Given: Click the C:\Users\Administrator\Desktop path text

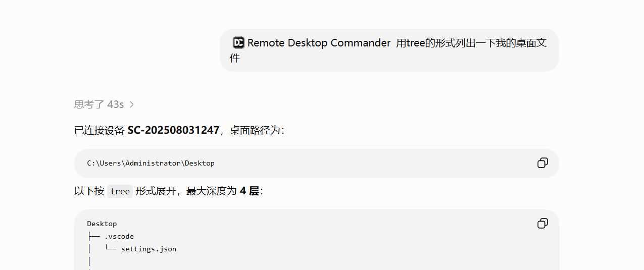Looking at the screenshot, I should [151, 163].
